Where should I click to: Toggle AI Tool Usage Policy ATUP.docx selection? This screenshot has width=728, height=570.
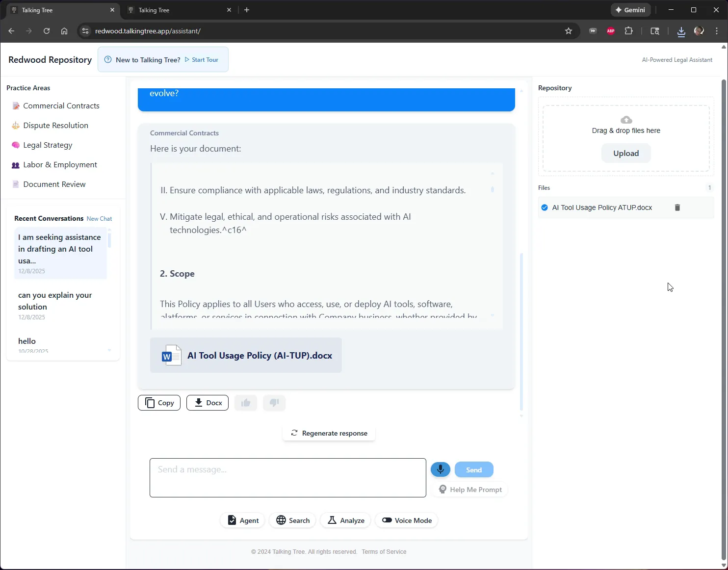545,207
